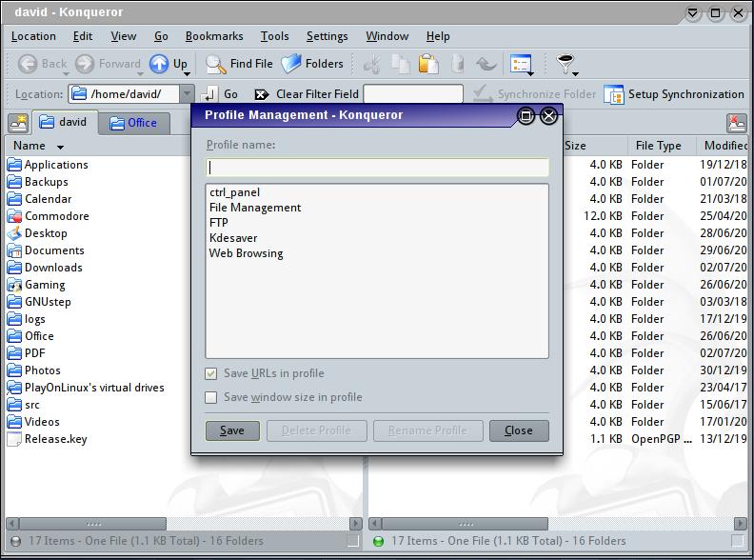Open the Settings menu
754x560 pixels.
[327, 36]
